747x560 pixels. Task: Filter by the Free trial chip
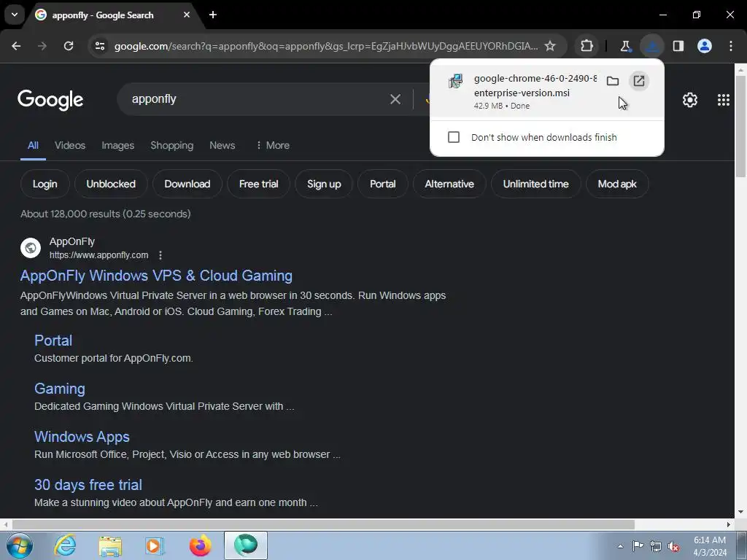(259, 184)
